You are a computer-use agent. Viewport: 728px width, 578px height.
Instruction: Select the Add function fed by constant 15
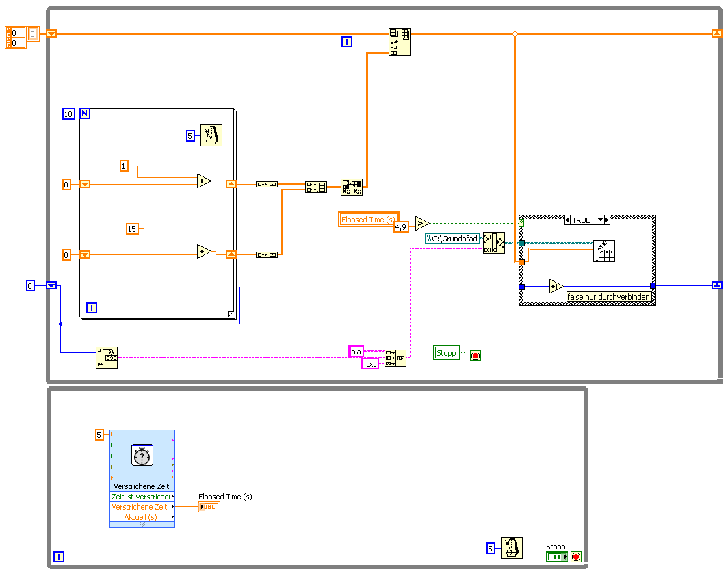[x=204, y=251]
